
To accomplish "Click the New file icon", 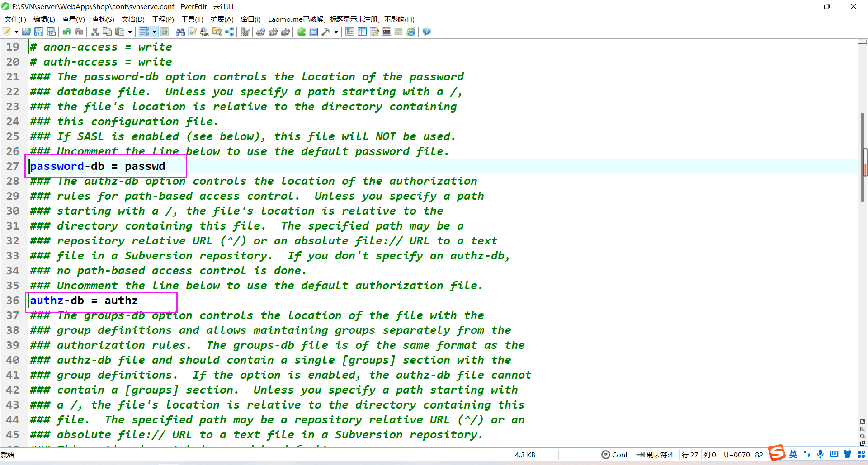I will click(x=7, y=32).
